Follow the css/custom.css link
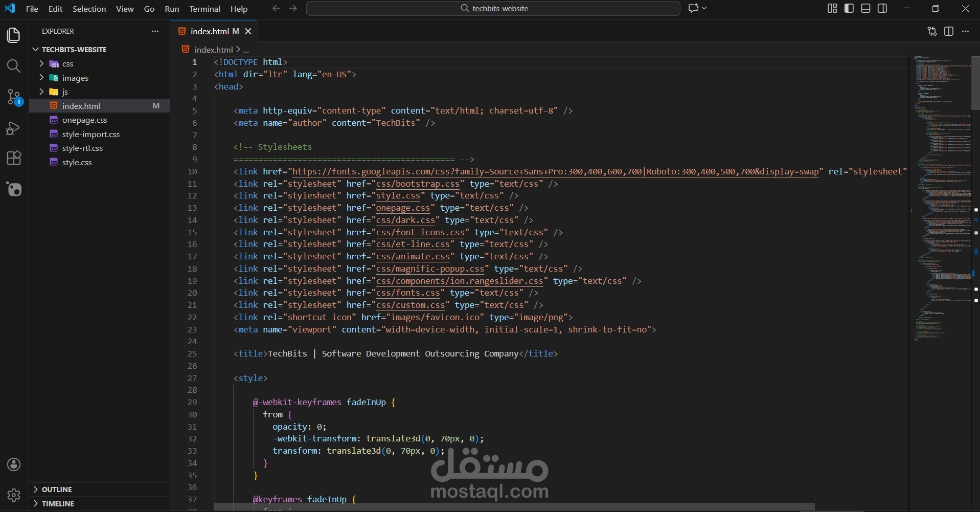This screenshot has width=980, height=512. (x=411, y=305)
